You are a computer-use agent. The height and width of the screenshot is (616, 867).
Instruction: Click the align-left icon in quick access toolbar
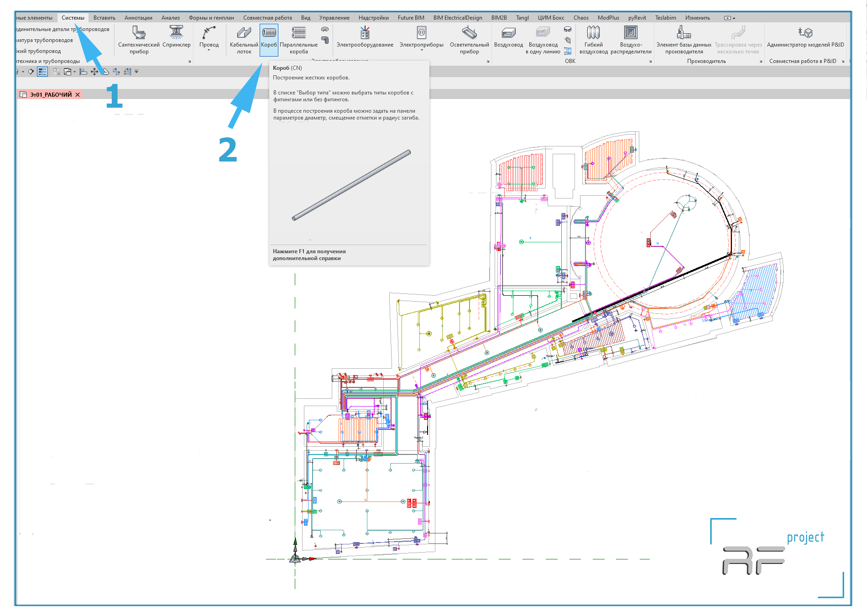(83, 71)
